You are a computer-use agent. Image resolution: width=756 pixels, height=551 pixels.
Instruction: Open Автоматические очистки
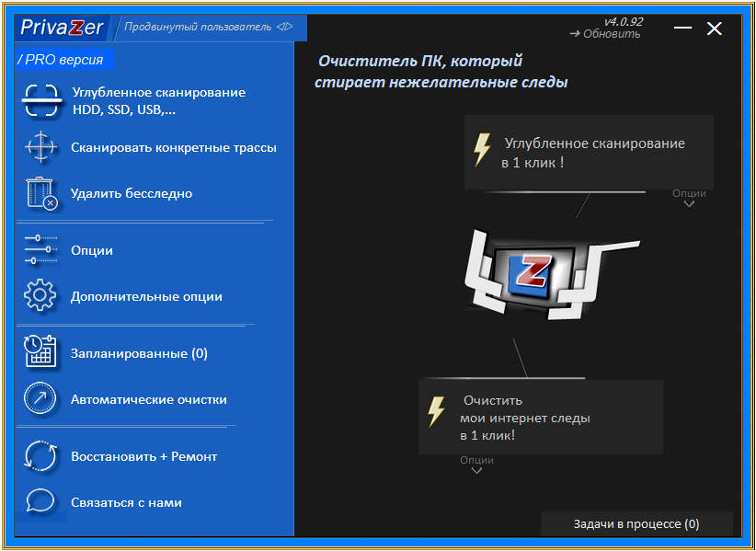click(x=149, y=399)
